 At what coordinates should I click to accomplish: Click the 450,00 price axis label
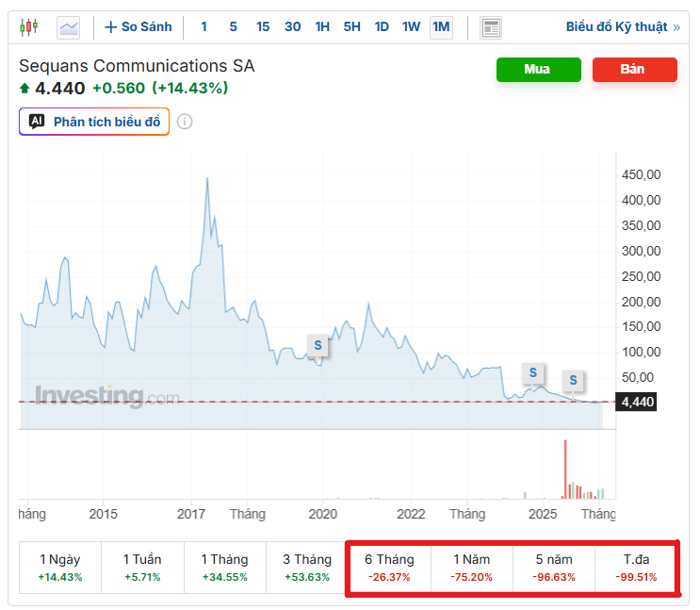641,174
